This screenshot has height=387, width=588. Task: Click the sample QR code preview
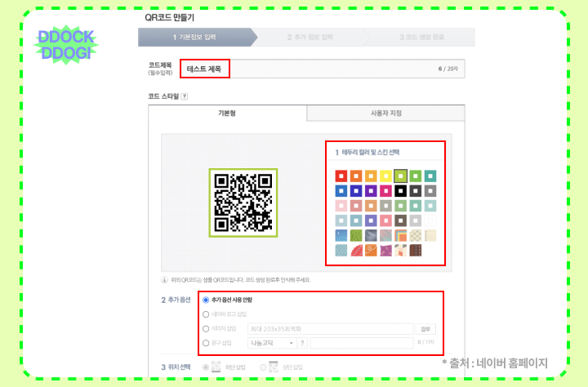[x=243, y=202]
